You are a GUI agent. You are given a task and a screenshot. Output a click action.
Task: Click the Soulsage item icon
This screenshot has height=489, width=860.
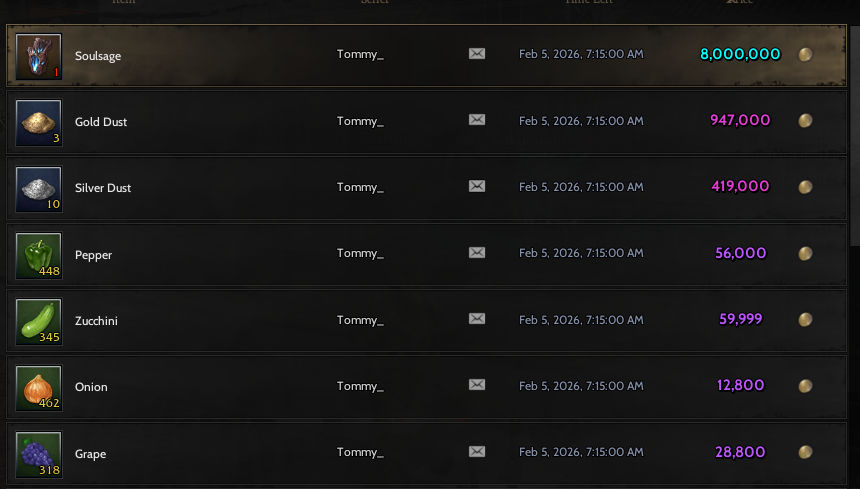pyautogui.click(x=38, y=56)
